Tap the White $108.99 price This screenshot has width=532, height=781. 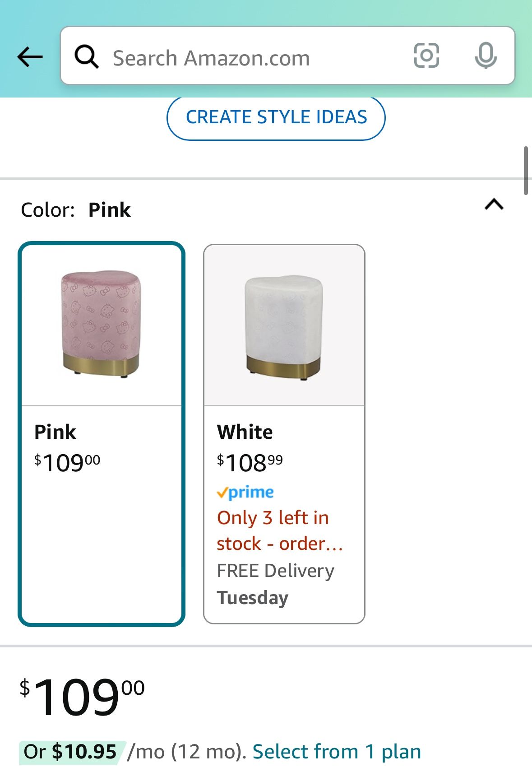coord(250,463)
